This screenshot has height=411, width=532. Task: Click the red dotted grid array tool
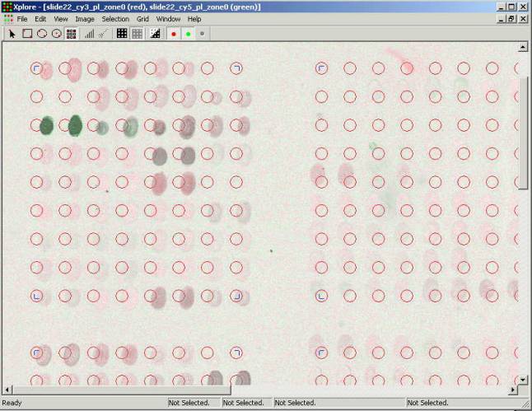click(72, 34)
